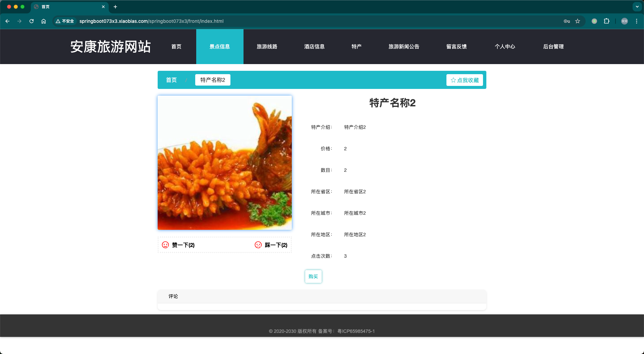Click the star icon in 点我收藏
This screenshot has width=644, height=354.
click(453, 80)
